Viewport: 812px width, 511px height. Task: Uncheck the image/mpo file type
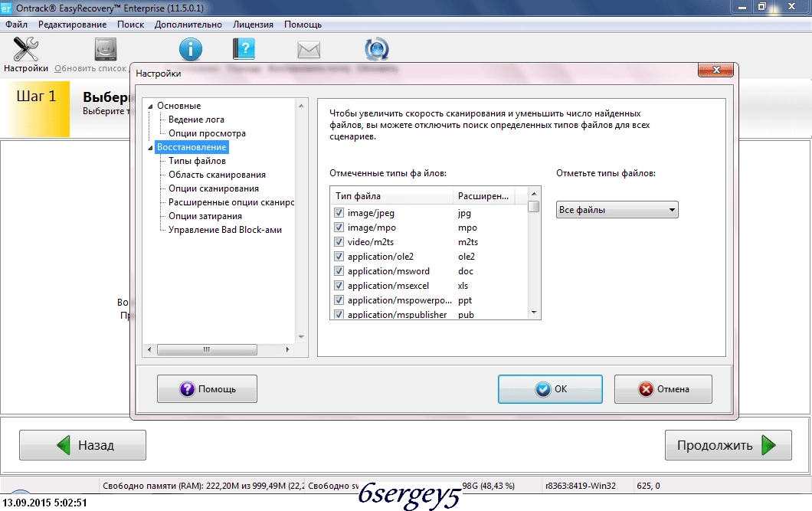pyautogui.click(x=339, y=228)
